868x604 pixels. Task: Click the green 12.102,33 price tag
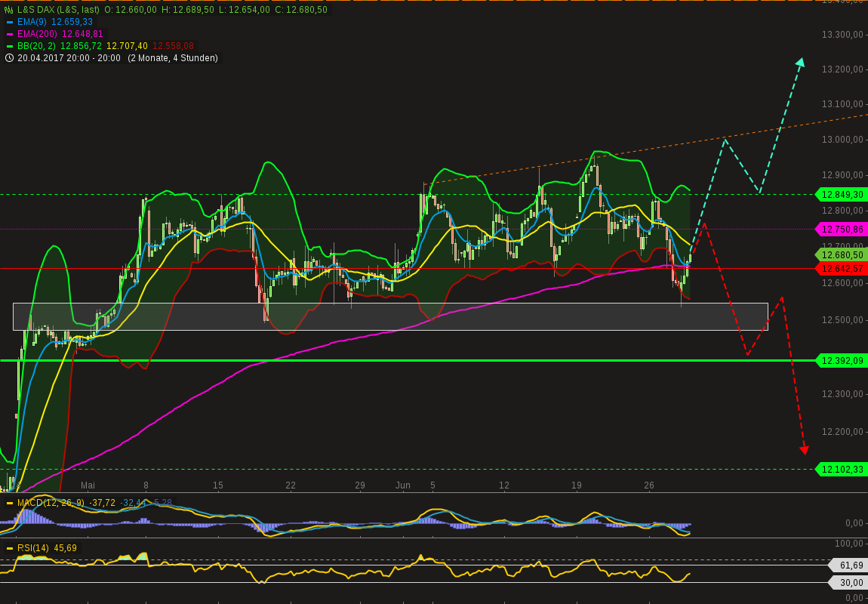click(842, 470)
